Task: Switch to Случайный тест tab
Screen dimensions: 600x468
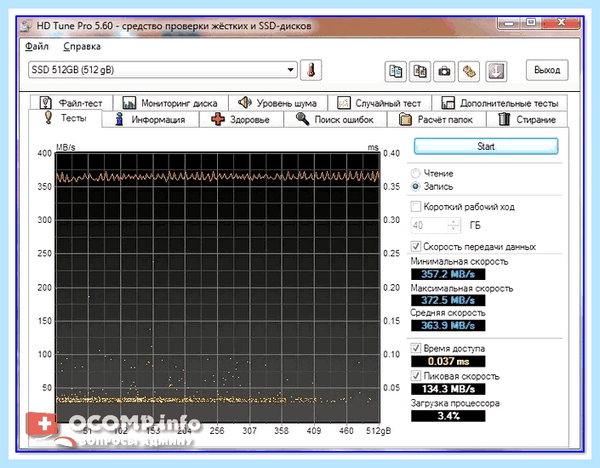Action: point(380,103)
